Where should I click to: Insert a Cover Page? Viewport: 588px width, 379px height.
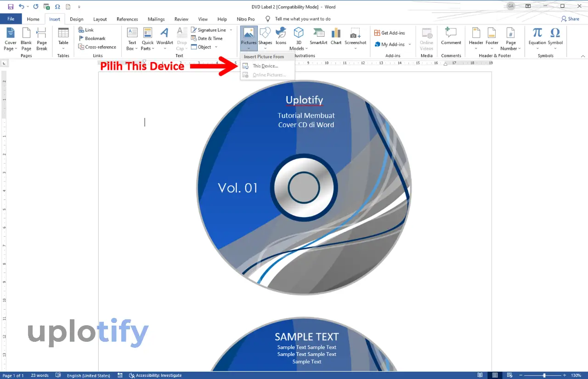point(11,39)
